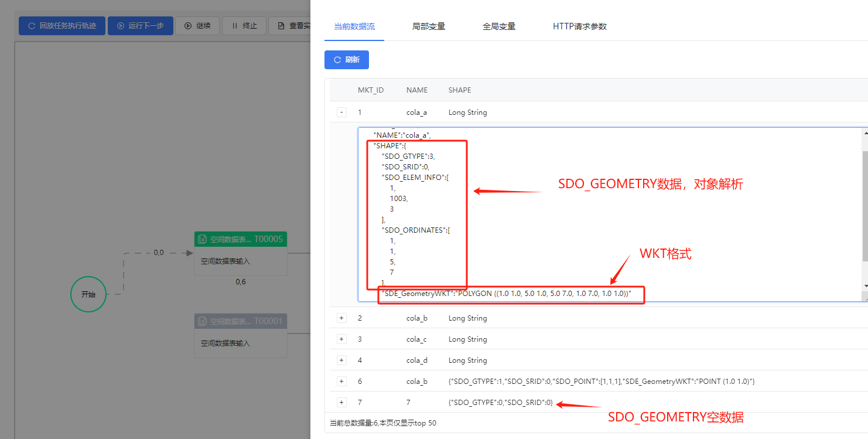Click the blue refresh button
Image resolution: width=868 pixels, height=439 pixels.
[x=346, y=60]
